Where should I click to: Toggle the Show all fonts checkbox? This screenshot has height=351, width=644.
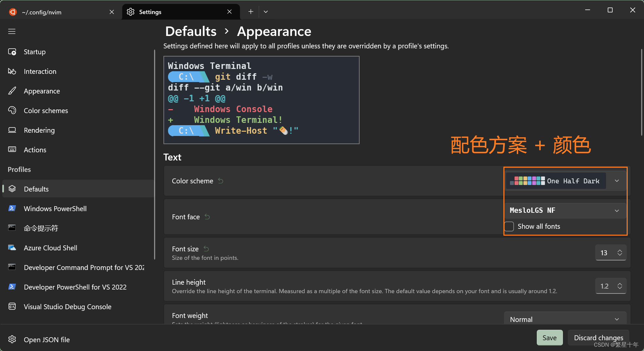[509, 226]
